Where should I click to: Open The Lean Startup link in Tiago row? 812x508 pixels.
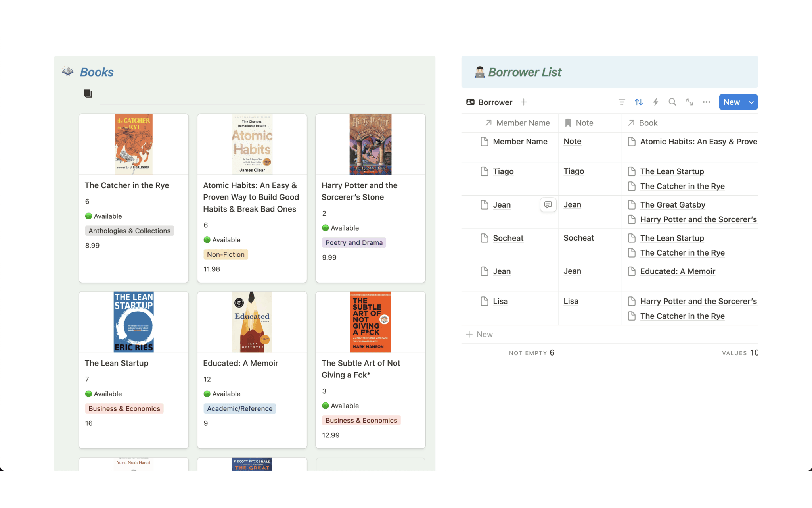click(672, 171)
